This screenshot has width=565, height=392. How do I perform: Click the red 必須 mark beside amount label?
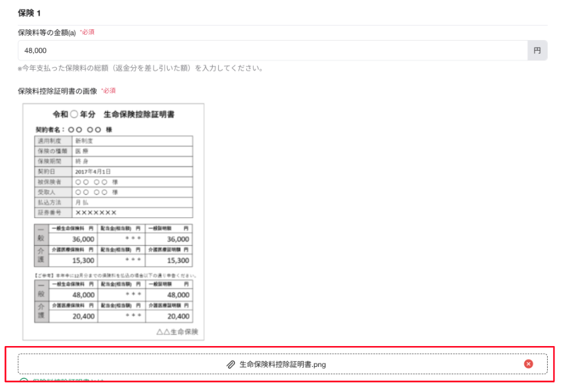pyautogui.click(x=87, y=32)
